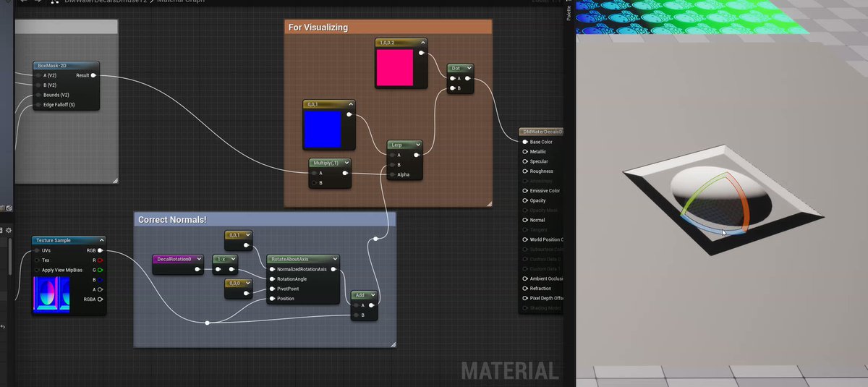This screenshot has height=387, width=868.
Task: Expand the RotateAboutAxis node dropdown arrow
Action: tap(334, 259)
